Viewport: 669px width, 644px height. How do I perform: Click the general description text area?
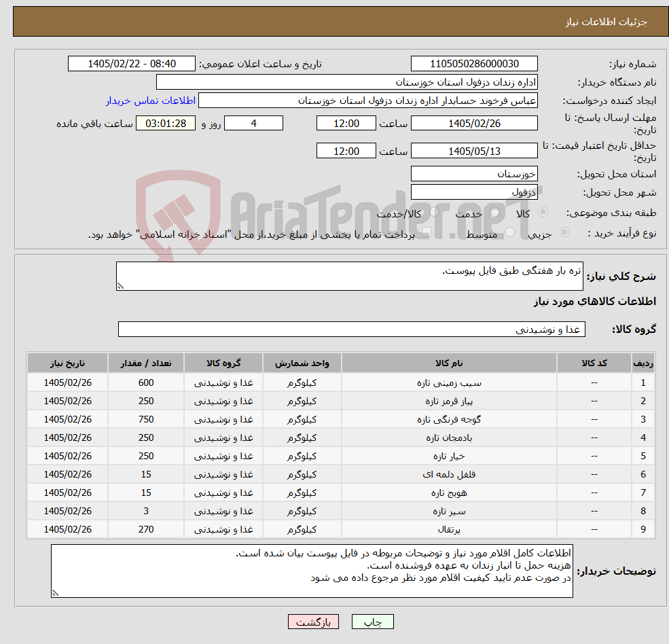coord(349,276)
